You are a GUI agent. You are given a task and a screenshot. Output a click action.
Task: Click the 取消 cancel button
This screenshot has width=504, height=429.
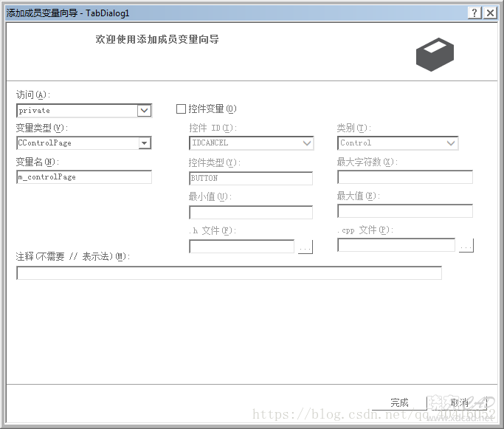pyautogui.click(x=459, y=402)
